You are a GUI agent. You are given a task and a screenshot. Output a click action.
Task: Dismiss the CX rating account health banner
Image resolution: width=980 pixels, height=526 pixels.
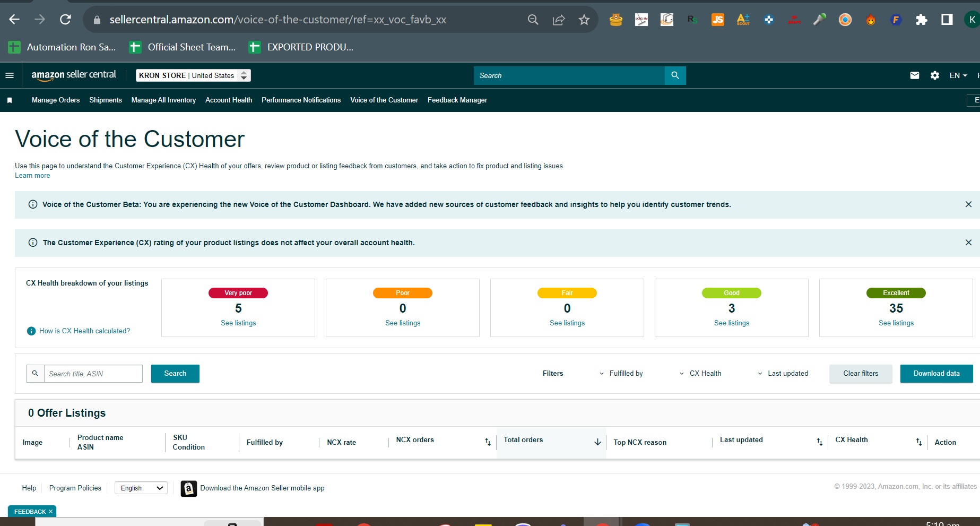click(x=968, y=243)
